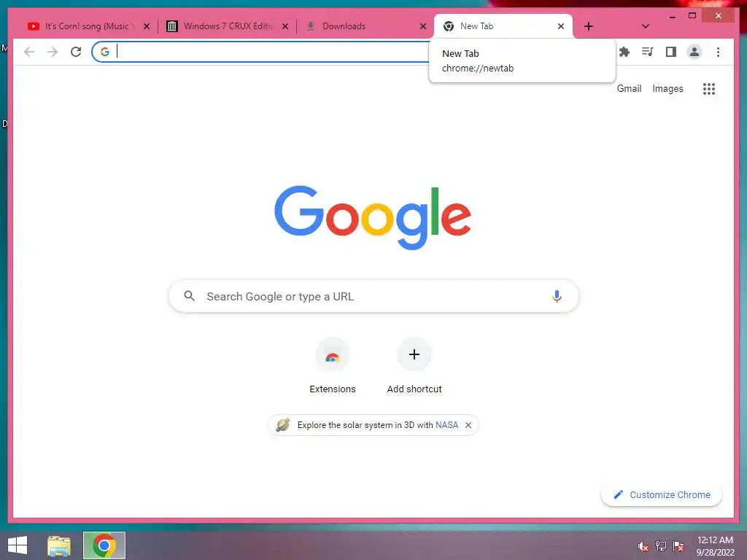
Task: Click the muted volume tray icon
Action: (x=643, y=545)
